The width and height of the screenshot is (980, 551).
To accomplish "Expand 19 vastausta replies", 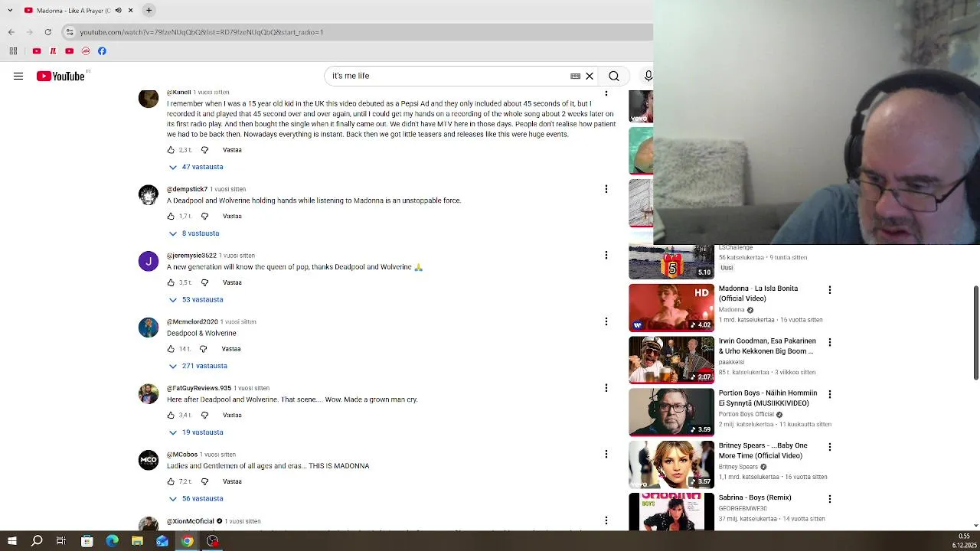I will point(196,432).
